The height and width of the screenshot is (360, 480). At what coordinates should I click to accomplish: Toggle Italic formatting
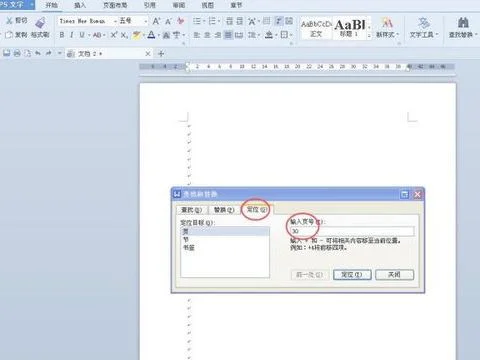[71, 35]
